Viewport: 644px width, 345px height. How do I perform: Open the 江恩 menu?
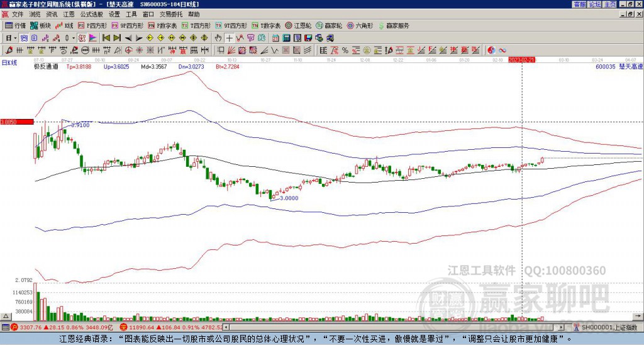(x=69, y=14)
